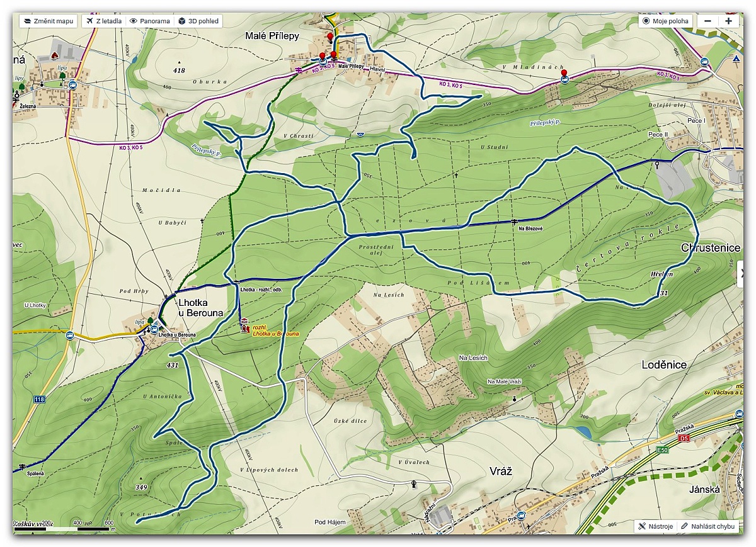Center map on Moje poloha
The height and width of the screenshot is (547, 756).
click(x=666, y=21)
